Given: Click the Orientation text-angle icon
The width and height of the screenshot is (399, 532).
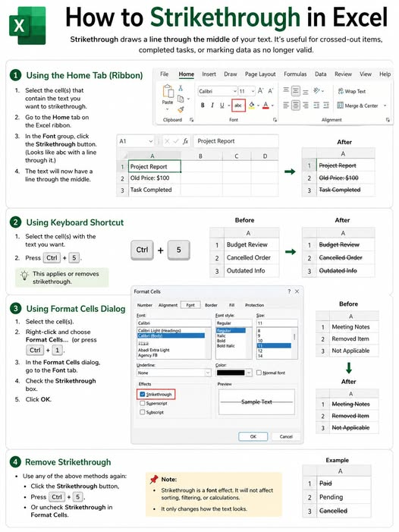Looking at the screenshot, I should (x=316, y=90).
